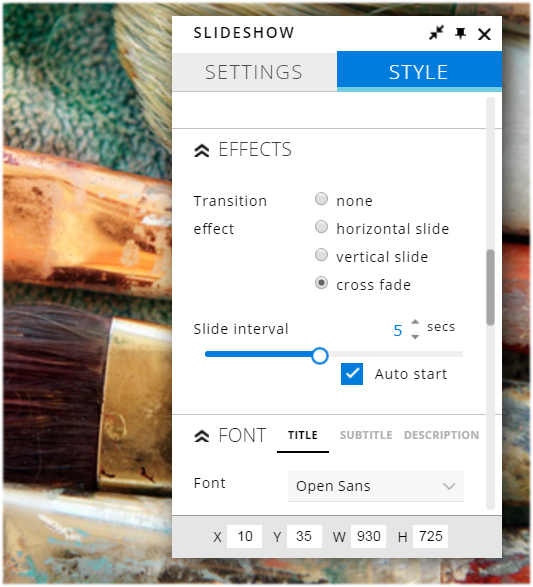Switch to Subtitle font tab
The width and height of the screenshot is (533, 587).
(366, 435)
